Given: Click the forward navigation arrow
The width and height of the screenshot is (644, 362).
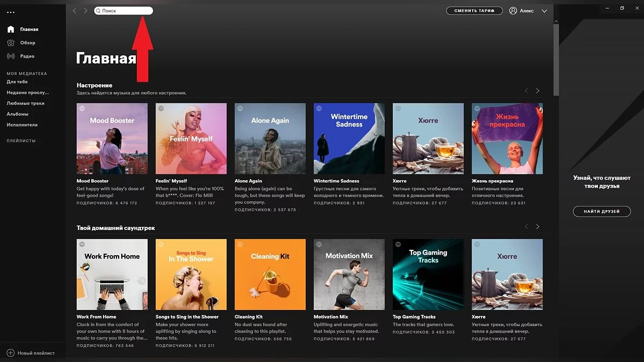Looking at the screenshot, I should pos(85,11).
